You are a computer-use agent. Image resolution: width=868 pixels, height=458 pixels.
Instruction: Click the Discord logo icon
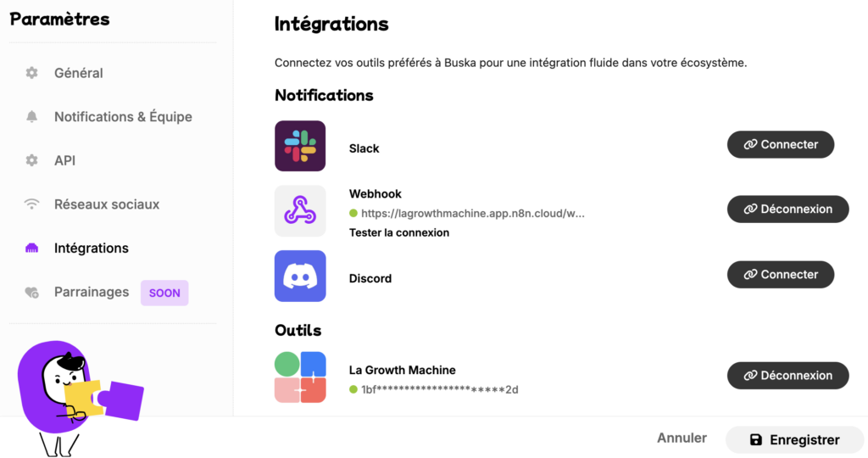pos(300,276)
